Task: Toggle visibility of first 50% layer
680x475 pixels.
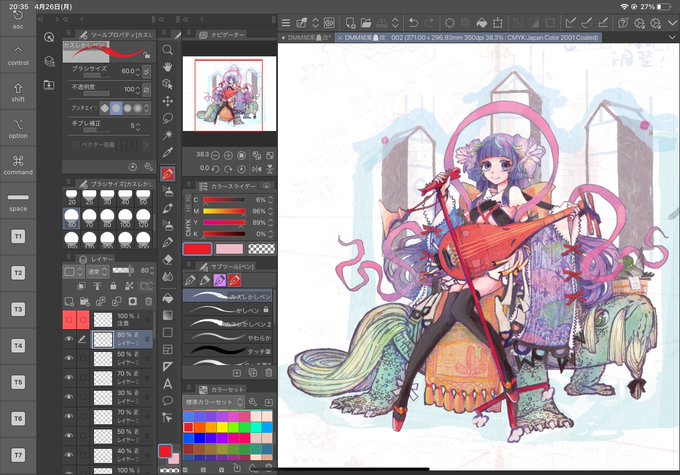Action: click(x=69, y=358)
